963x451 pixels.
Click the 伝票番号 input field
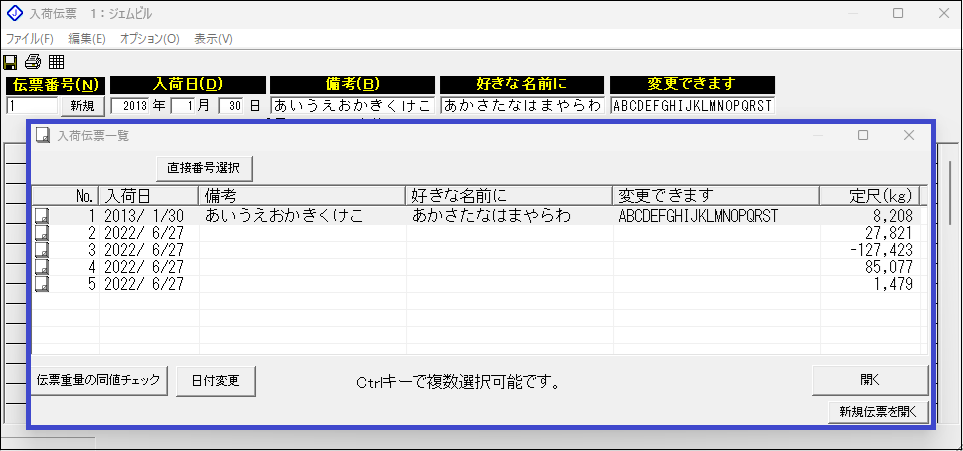tap(32, 106)
